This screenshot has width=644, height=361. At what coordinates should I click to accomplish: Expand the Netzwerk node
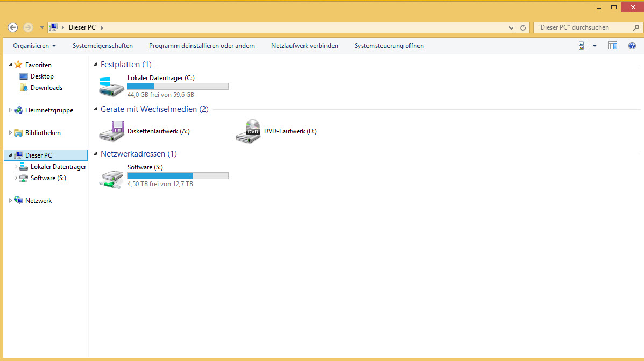click(10, 201)
